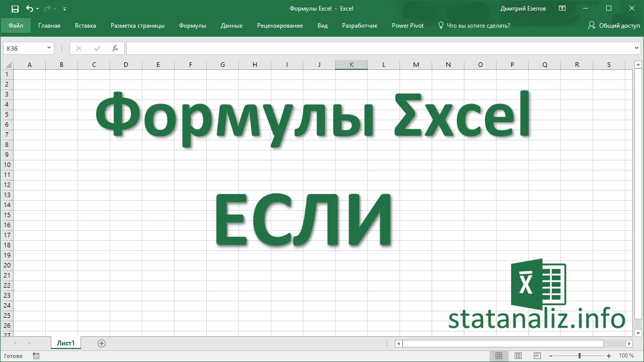Select column K header
Image resolution: width=644 pixels, height=362 pixels.
click(x=351, y=64)
